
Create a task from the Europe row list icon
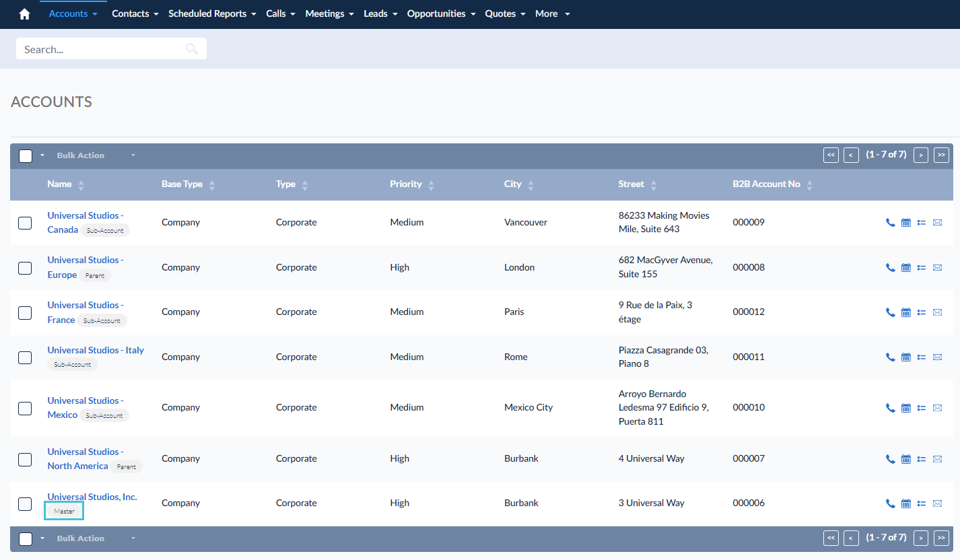[x=922, y=267]
